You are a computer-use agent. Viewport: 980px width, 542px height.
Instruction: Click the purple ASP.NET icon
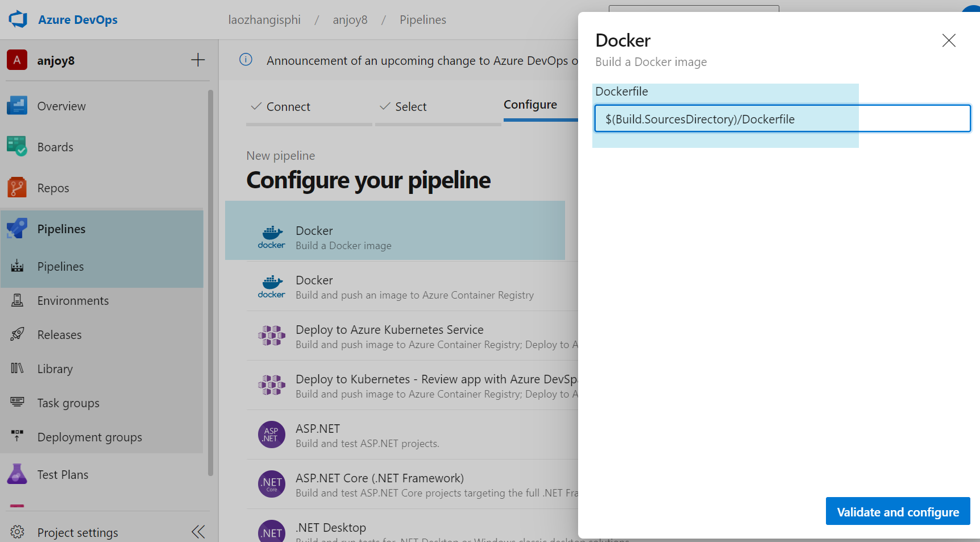click(272, 435)
